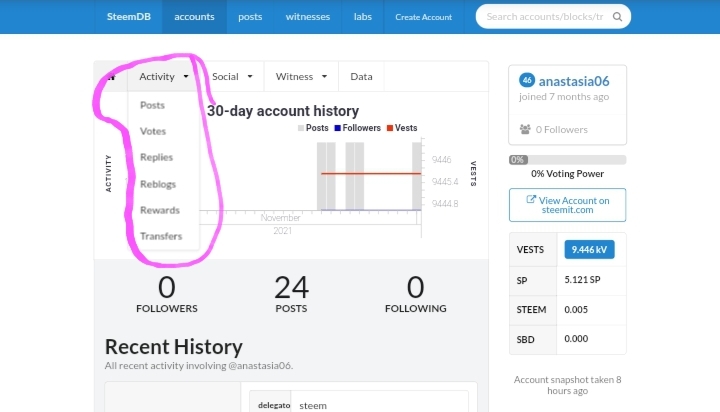
Task: Toggle Vests series in chart legend
Action: click(x=402, y=128)
